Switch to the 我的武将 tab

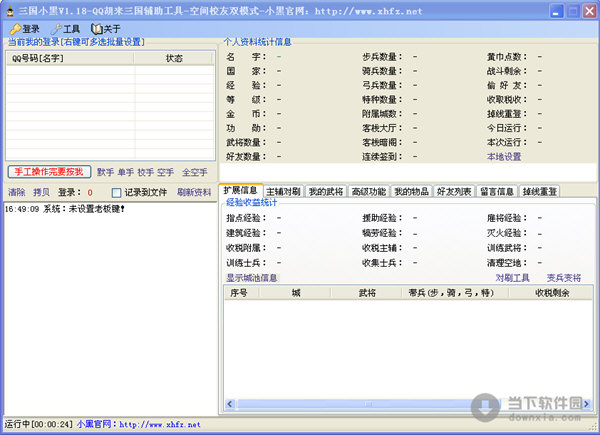(x=325, y=191)
